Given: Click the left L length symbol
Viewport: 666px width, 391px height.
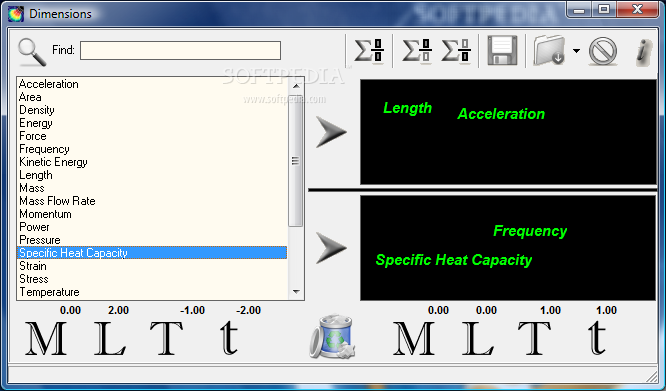Looking at the screenshot, I should click(110, 338).
